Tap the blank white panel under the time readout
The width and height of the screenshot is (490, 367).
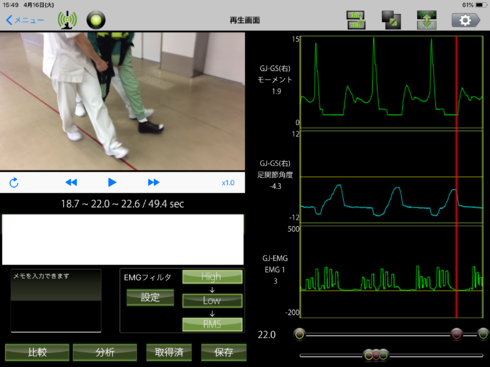point(123,239)
